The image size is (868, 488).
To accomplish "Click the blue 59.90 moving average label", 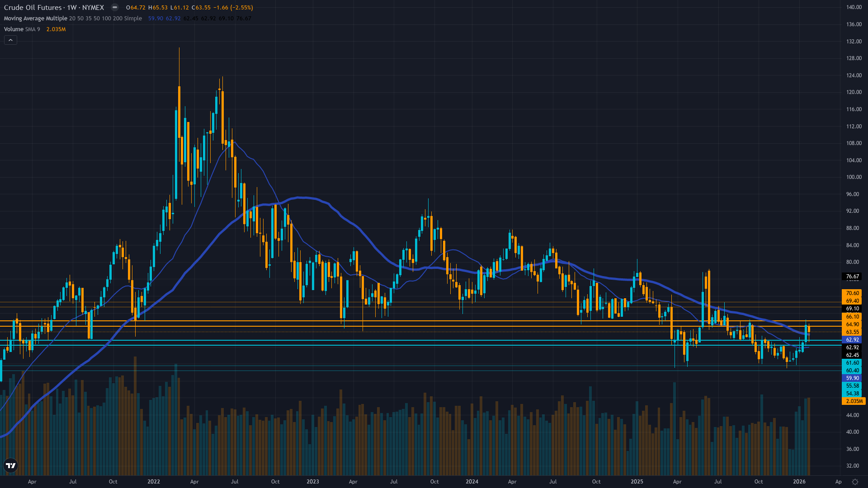I will click(852, 378).
